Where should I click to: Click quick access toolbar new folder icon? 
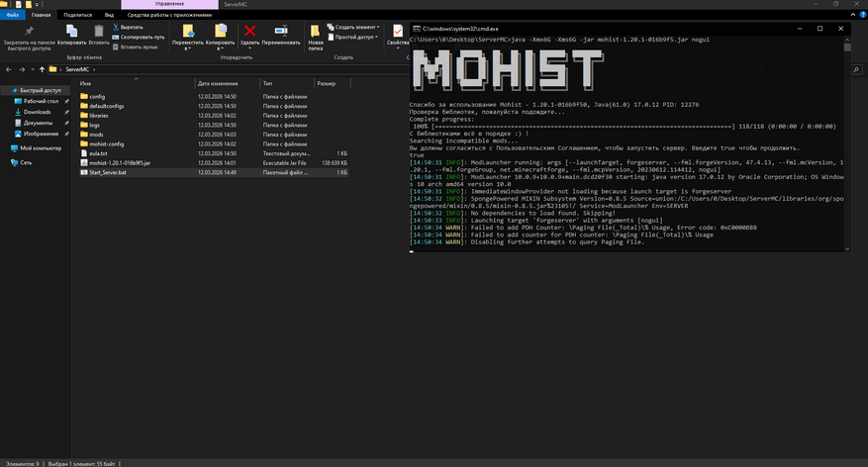click(29, 4)
